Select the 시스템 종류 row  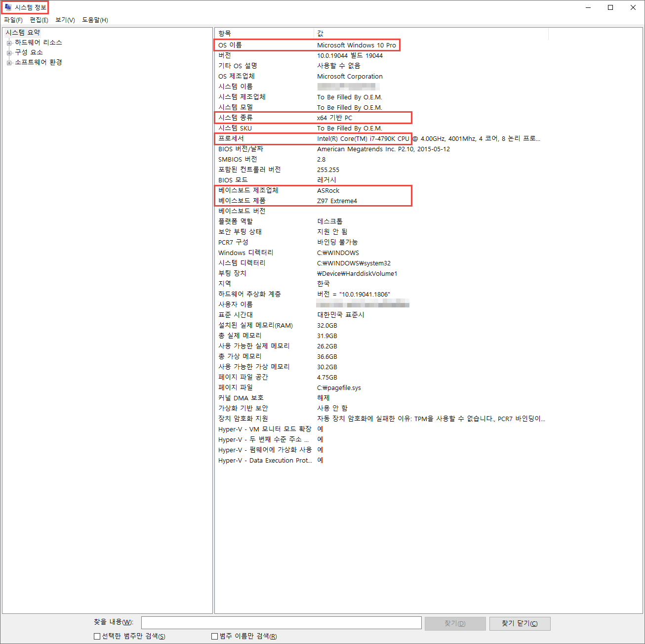click(382, 118)
